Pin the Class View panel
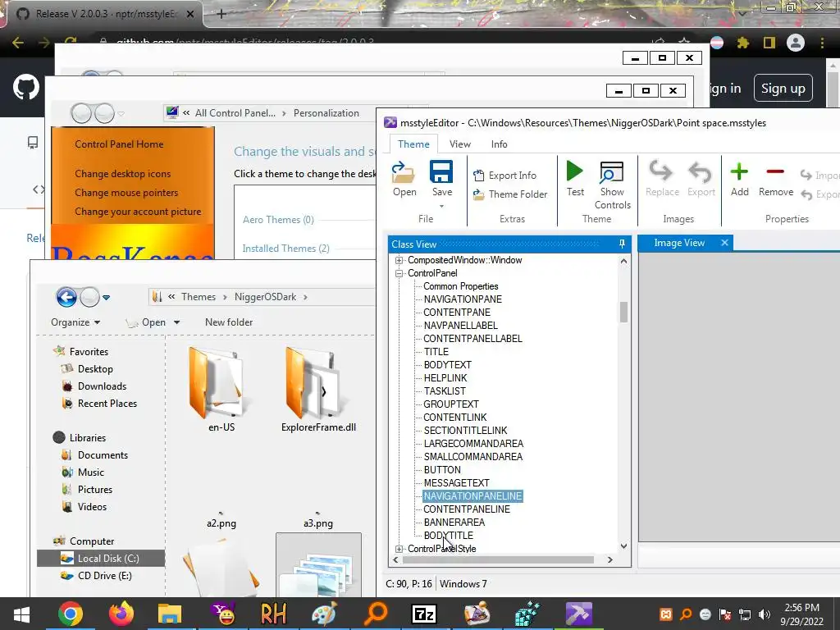The height and width of the screenshot is (630, 840). pos(622,244)
